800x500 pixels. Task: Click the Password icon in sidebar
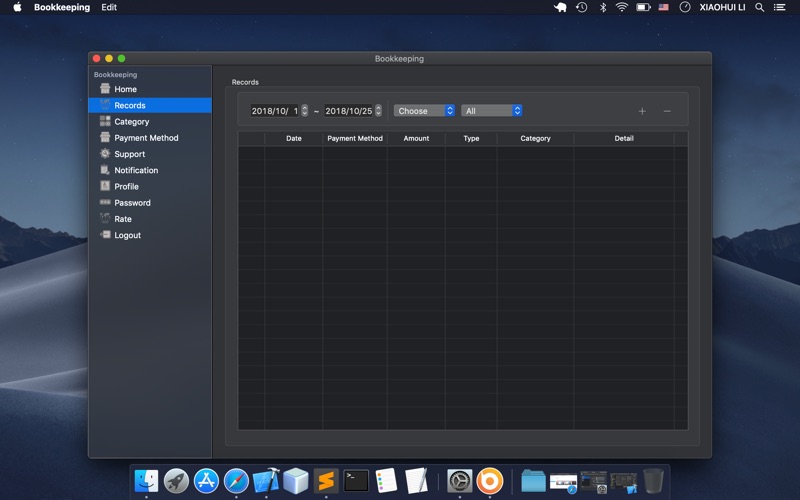[x=105, y=203]
